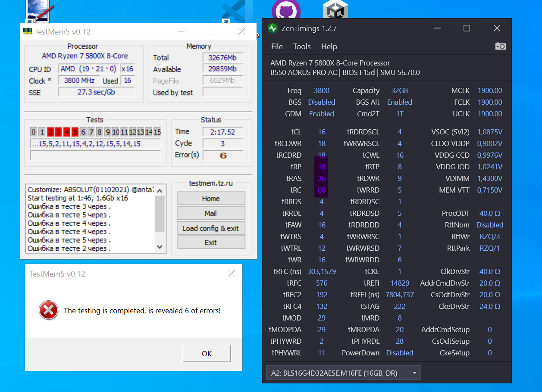Click Load config & exit button
Image resolution: width=542 pixels, height=392 pixels.
(x=211, y=228)
